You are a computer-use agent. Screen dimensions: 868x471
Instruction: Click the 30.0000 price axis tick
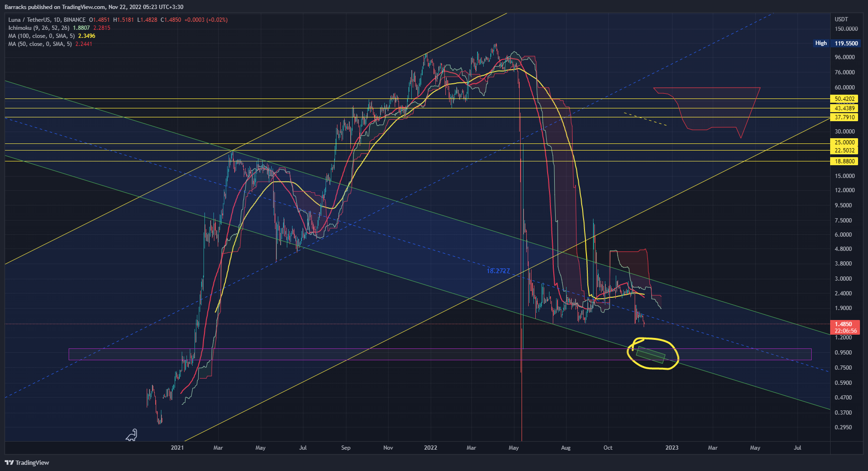(x=845, y=132)
